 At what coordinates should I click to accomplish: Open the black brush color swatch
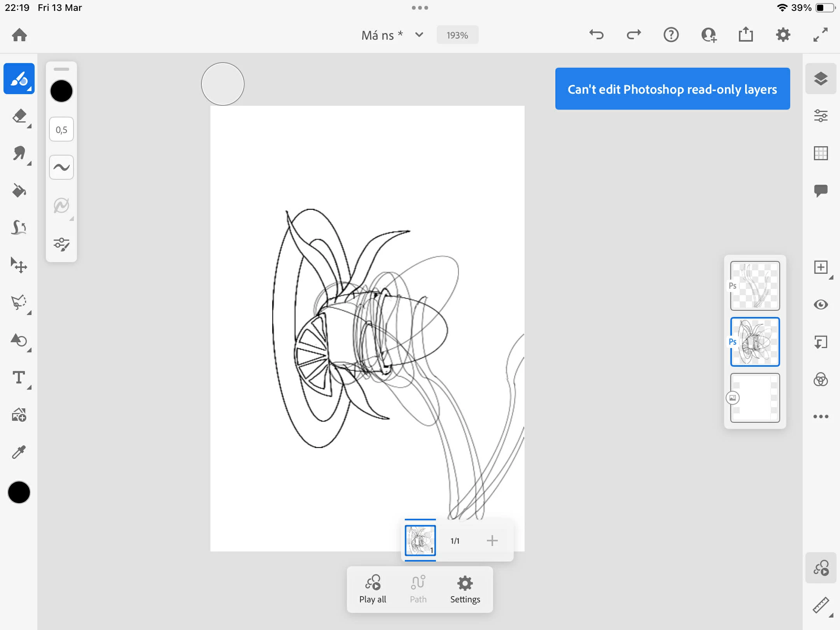[x=61, y=91]
